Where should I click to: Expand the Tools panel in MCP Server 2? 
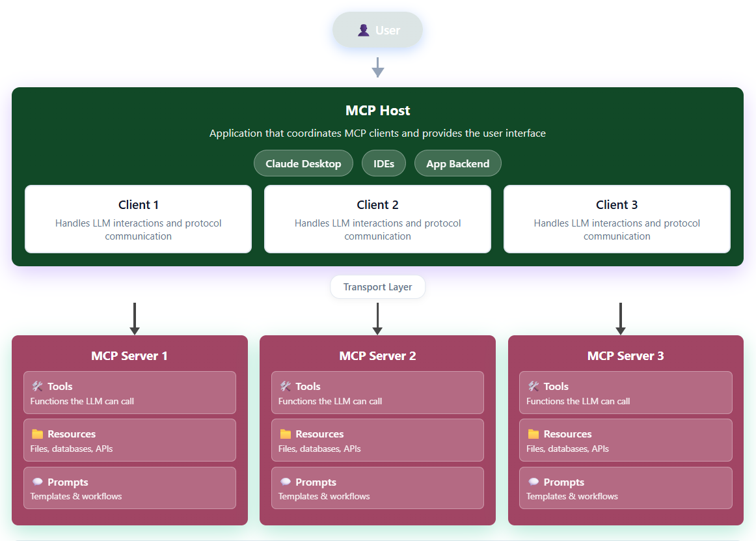(377, 392)
